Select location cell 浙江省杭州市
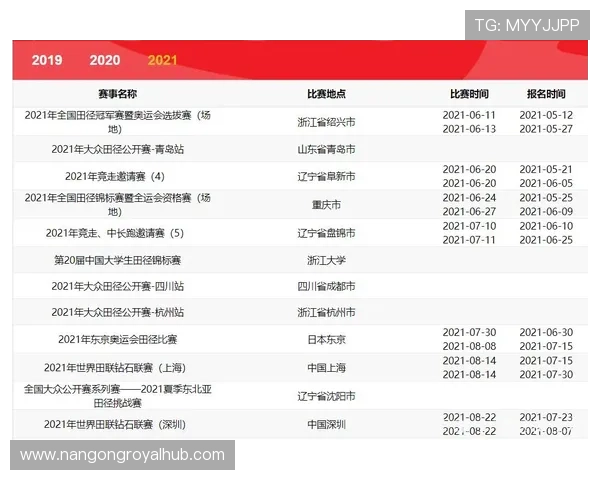The height and width of the screenshot is (480, 600). [x=326, y=312]
